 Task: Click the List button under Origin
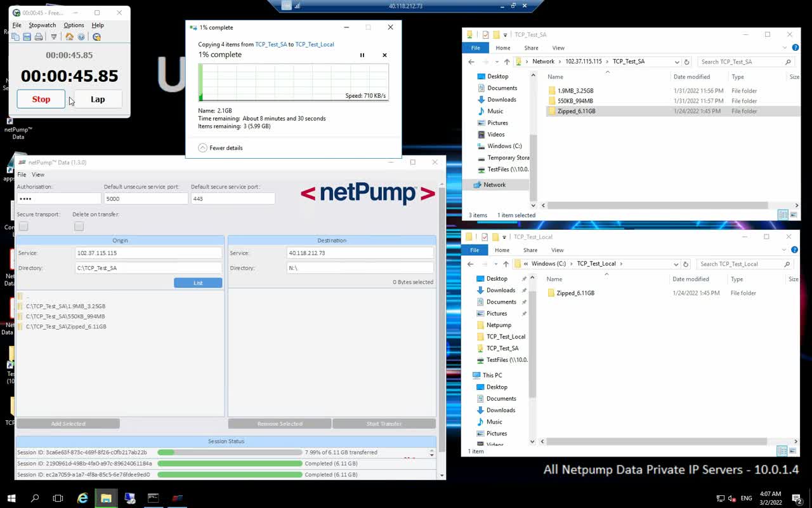198,283
